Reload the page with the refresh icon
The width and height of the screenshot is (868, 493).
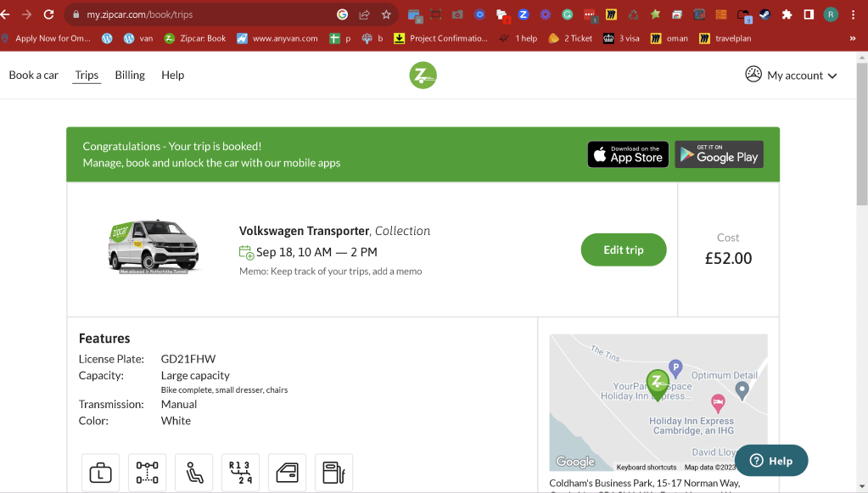pos(48,15)
